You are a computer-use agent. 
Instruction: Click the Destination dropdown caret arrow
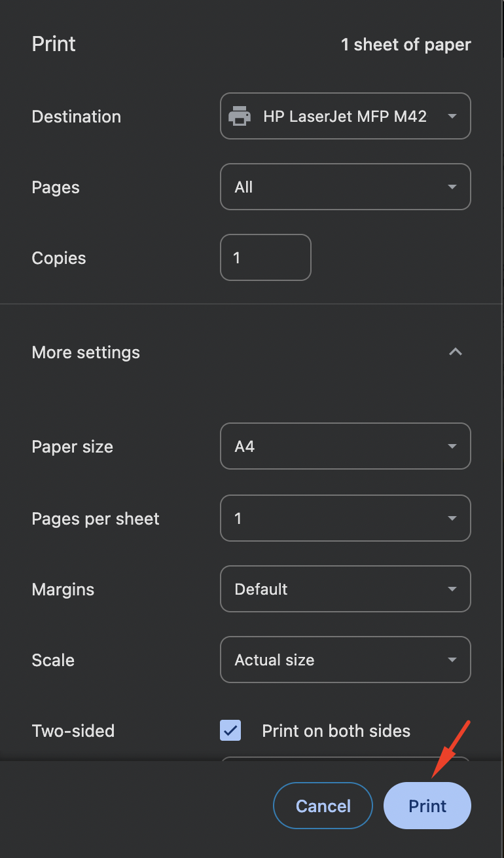click(452, 117)
